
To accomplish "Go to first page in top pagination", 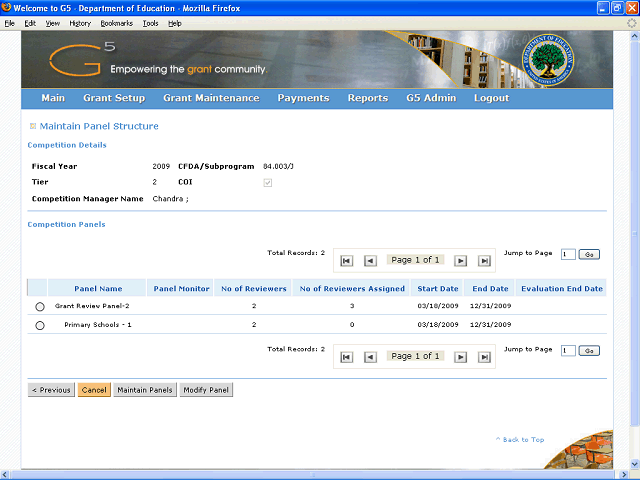I will coord(347,261).
